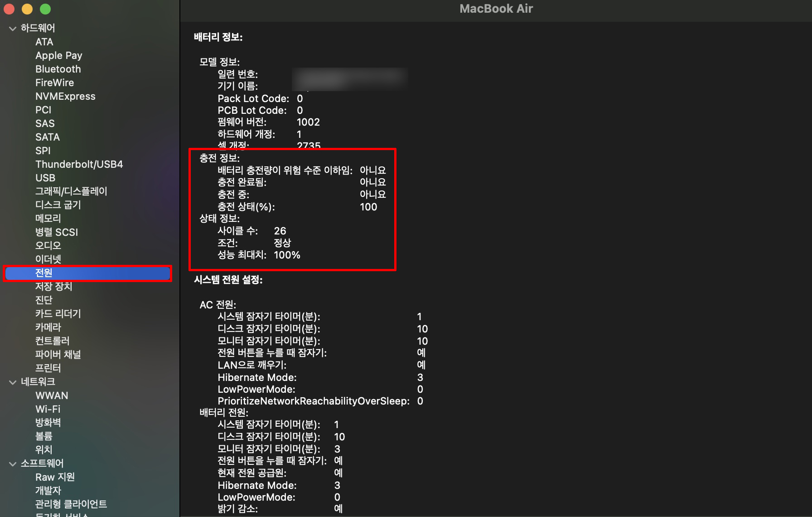This screenshot has width=812, height=517.
Task: Select 이더넷 in the sidebar
Action: coord(48,259)
